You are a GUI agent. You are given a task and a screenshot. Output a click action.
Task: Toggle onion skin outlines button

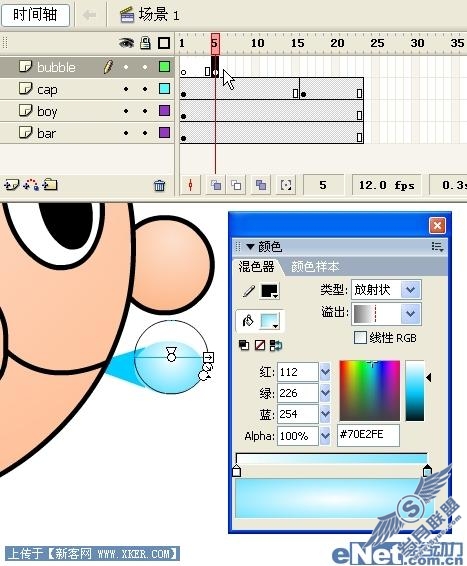(x=236, y=186)
